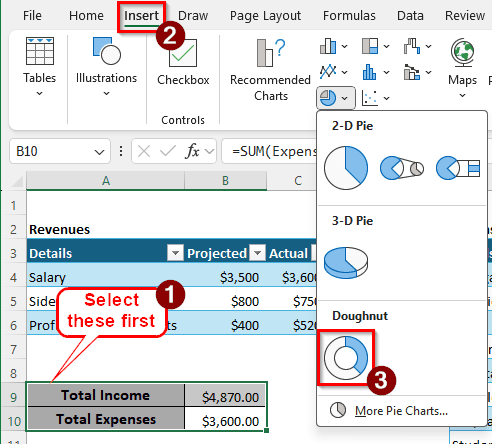Click the Name Box showing B10
The image size is (492, 444).
point(53,152)
